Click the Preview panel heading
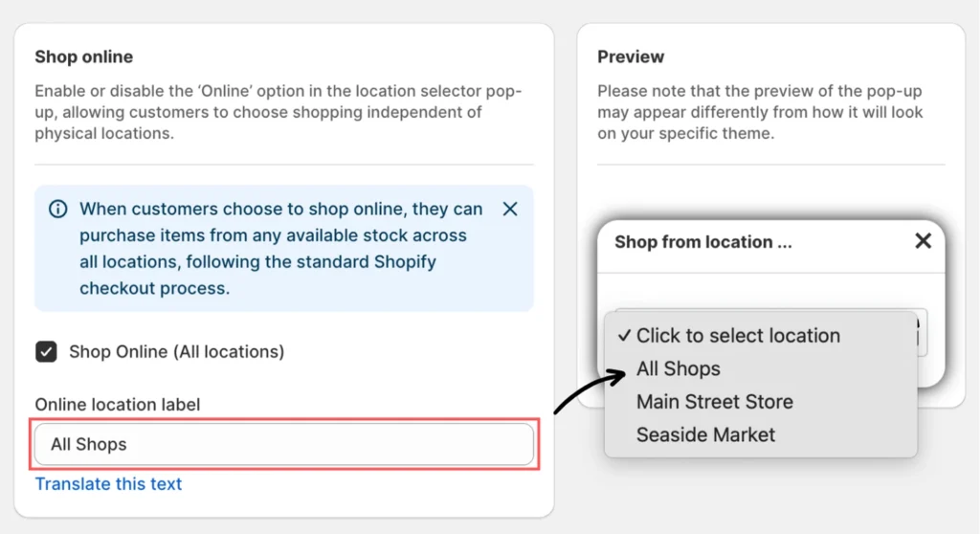 [x=631, y=56]
